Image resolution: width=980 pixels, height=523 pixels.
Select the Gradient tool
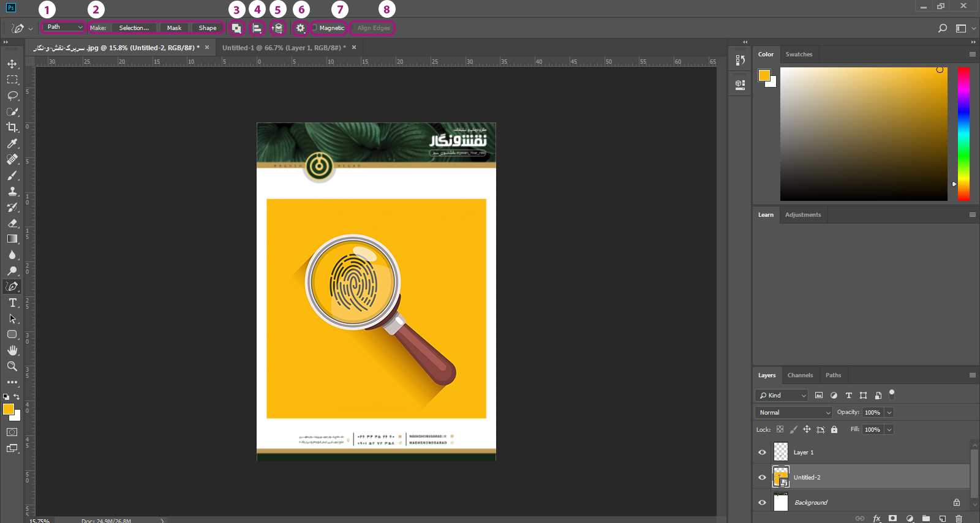(x=12, y=239)
